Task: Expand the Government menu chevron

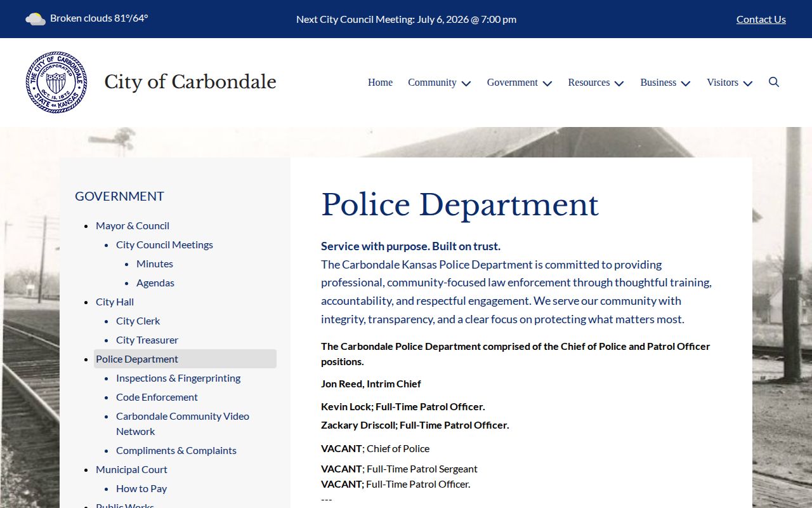Action: point(547,83)
